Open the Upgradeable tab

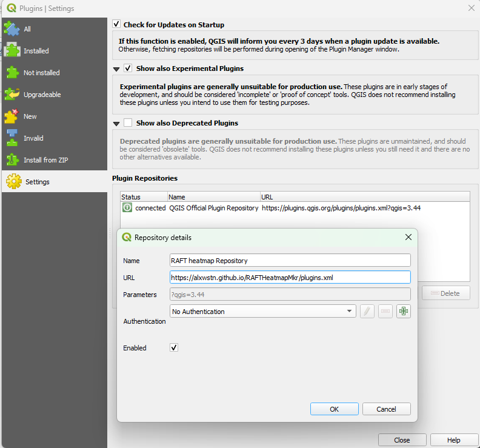click(x=55, y=95)
